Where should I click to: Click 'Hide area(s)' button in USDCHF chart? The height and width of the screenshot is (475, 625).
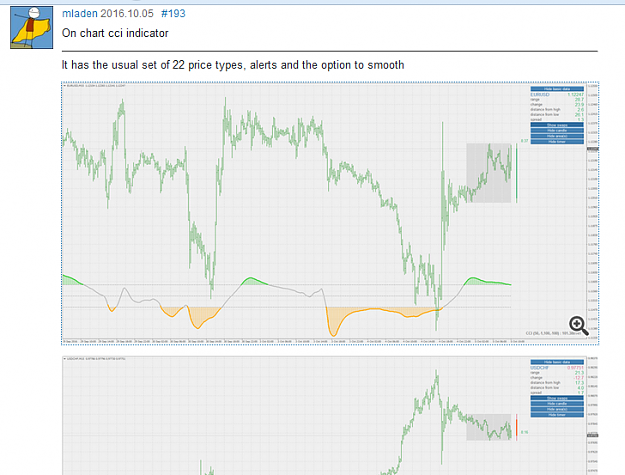[557, 409]
